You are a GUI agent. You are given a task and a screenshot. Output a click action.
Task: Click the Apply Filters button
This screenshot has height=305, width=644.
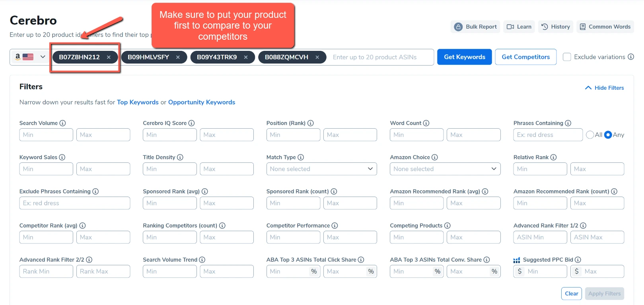[605, 293]
